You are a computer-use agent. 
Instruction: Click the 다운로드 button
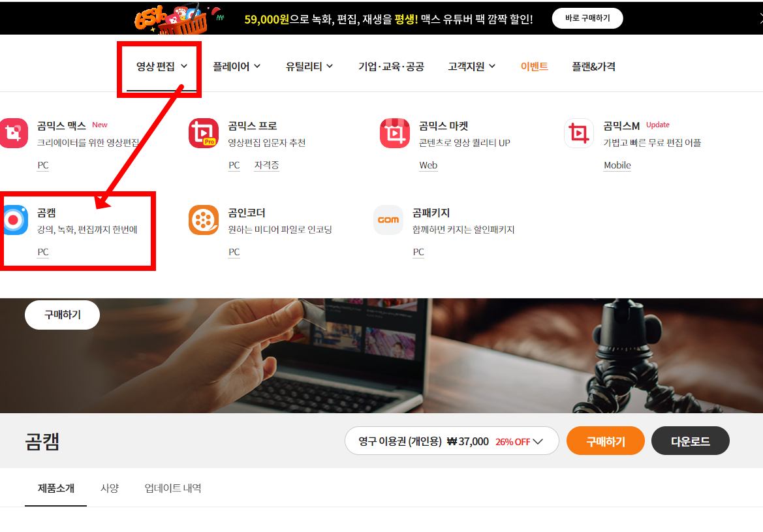[690, 441]
